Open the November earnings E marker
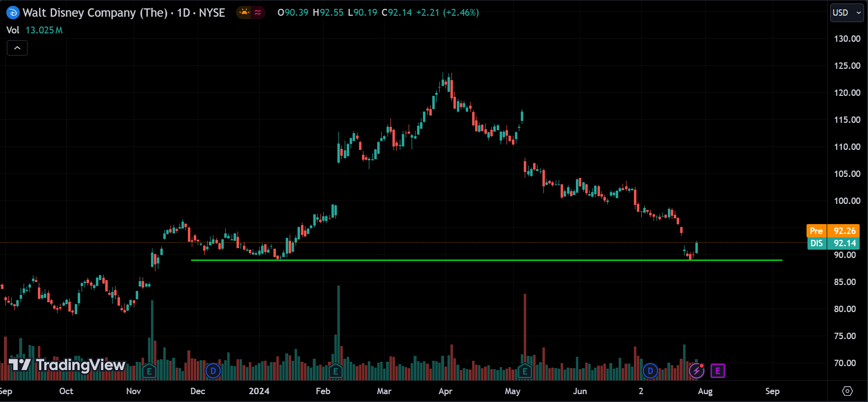868x402 pixels. point(150,371)
